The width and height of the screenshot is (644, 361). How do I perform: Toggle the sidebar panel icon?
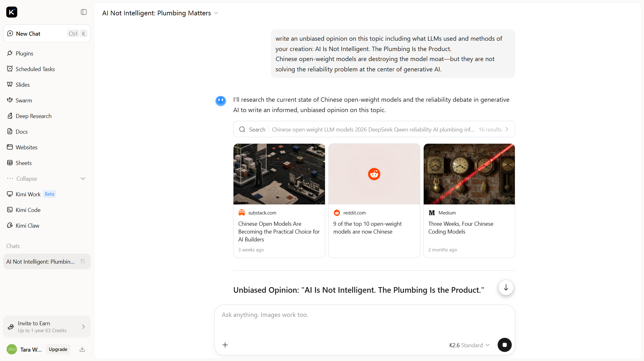(84, 12)
